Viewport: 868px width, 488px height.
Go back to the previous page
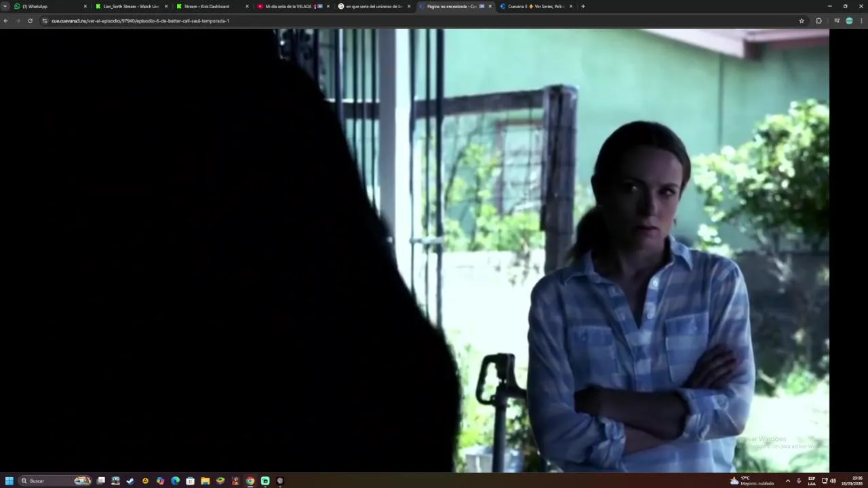[x=6, y=21]
